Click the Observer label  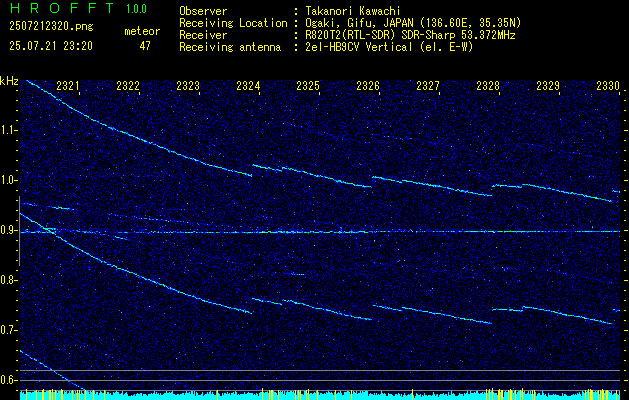pos(203,11)
